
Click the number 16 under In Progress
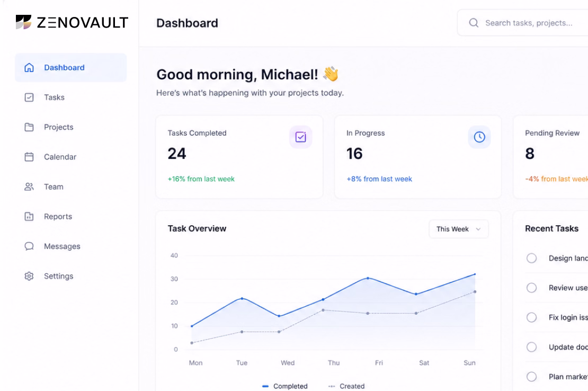click(x=354, y=154)
